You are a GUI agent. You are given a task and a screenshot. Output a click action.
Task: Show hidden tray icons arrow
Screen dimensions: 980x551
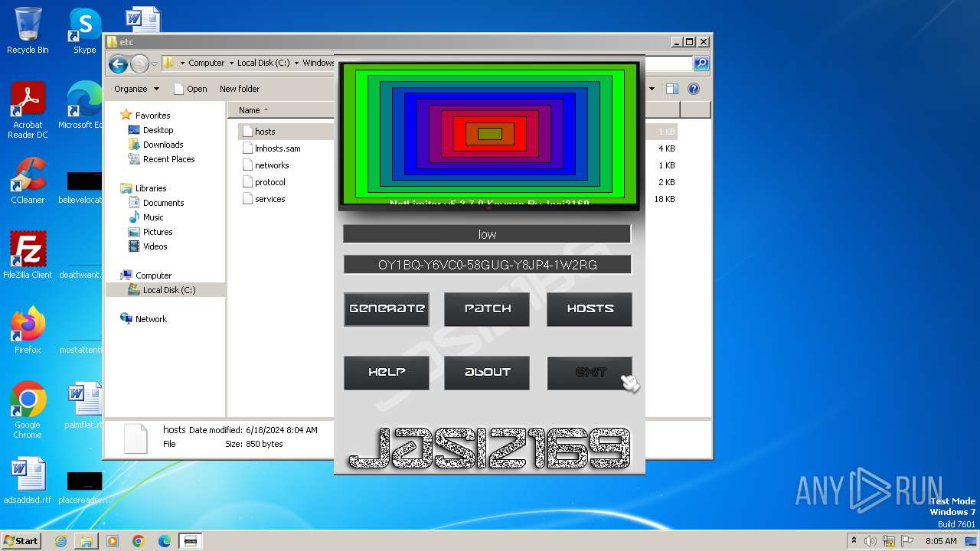[x=854, y=541]
